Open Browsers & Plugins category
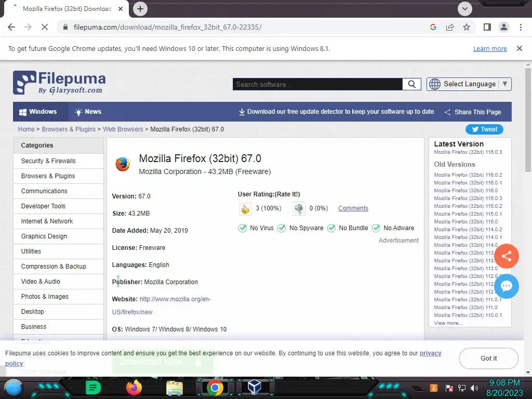 coord(58,176)
